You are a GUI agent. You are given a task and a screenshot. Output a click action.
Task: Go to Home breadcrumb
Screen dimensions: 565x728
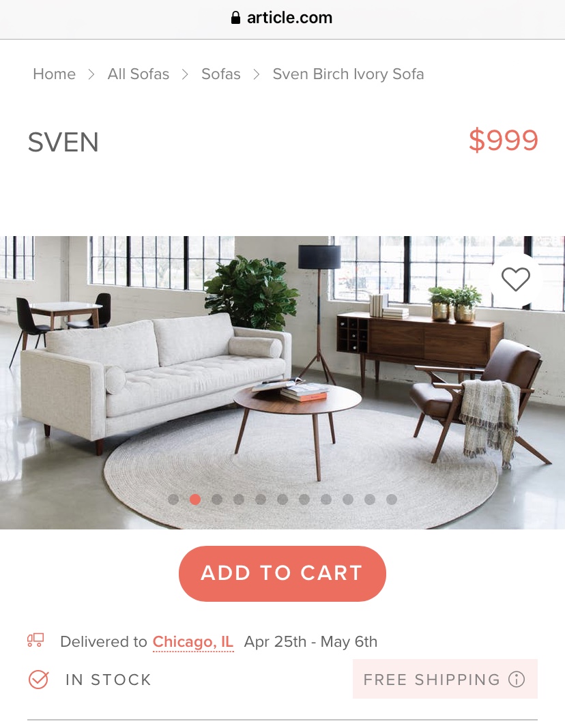point(55,74)
